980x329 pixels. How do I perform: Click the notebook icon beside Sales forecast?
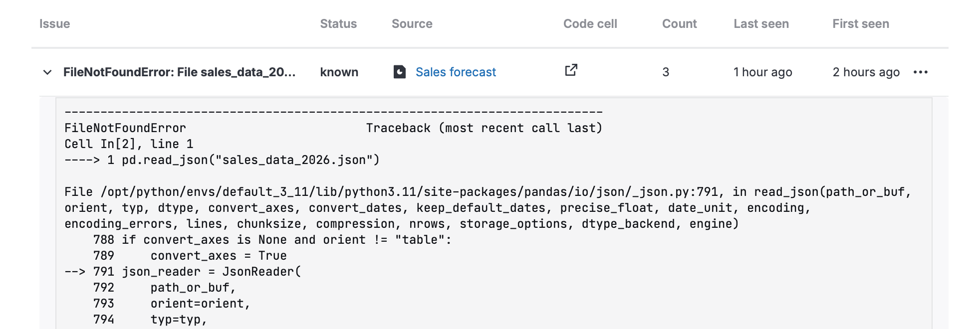[x=401, y=72]
